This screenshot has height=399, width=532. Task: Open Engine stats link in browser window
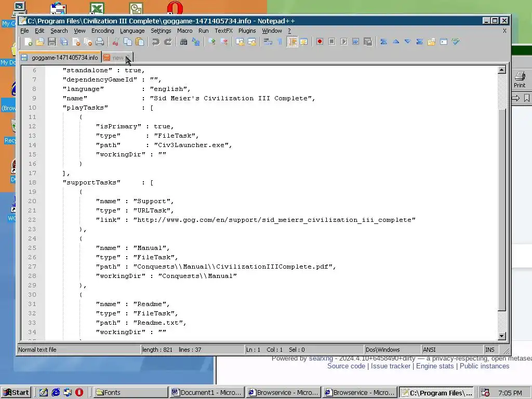click(435, 366)
